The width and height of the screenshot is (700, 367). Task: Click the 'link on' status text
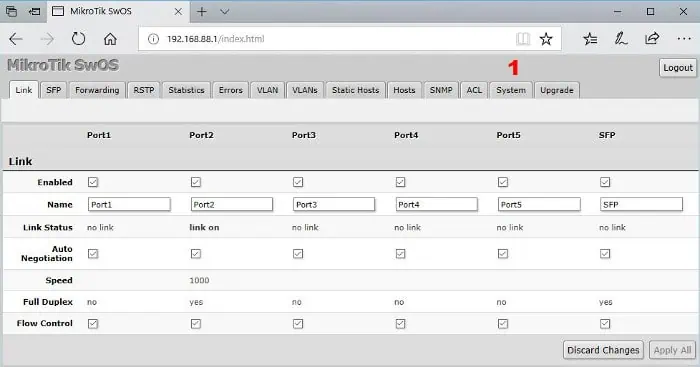pos(204,228)
